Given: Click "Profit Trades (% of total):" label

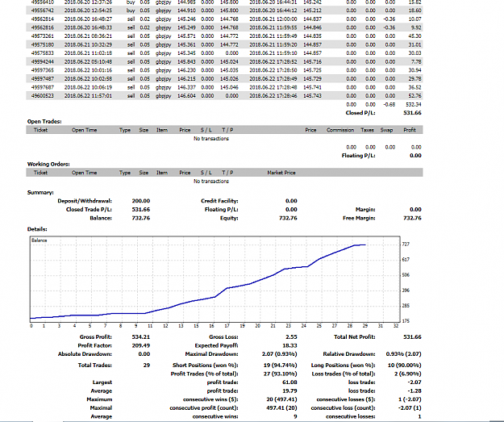Looking at the screenshot, I should point(205,374).
